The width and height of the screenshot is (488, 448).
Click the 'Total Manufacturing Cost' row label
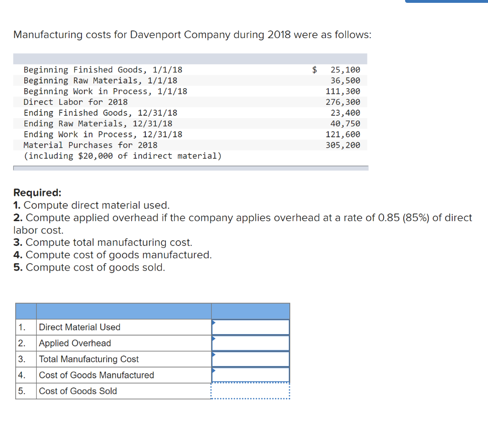89,359
